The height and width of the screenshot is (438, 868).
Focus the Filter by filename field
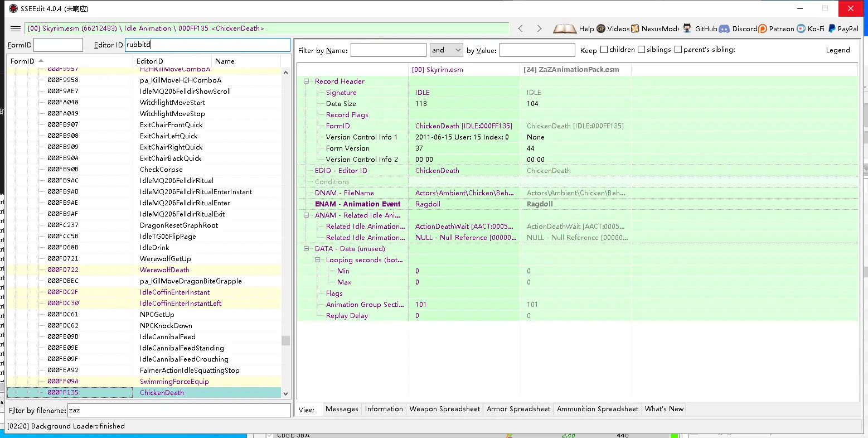point(179,410)
